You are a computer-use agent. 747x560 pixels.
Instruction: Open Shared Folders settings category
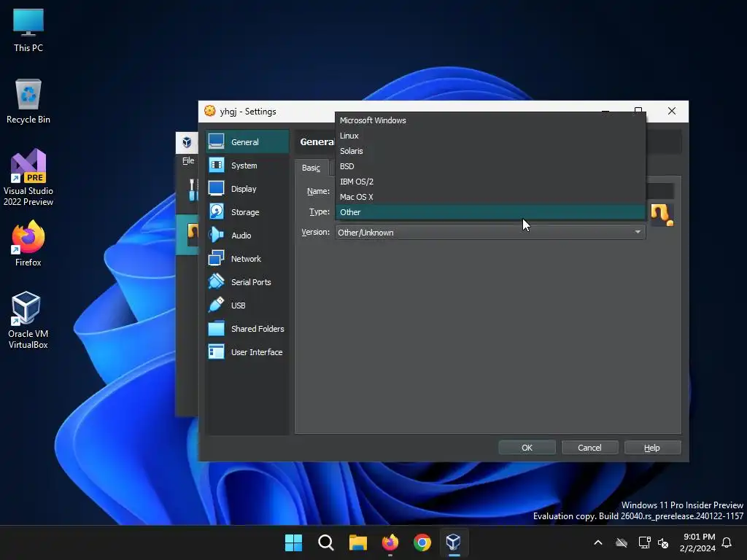(x=247, y=329)
